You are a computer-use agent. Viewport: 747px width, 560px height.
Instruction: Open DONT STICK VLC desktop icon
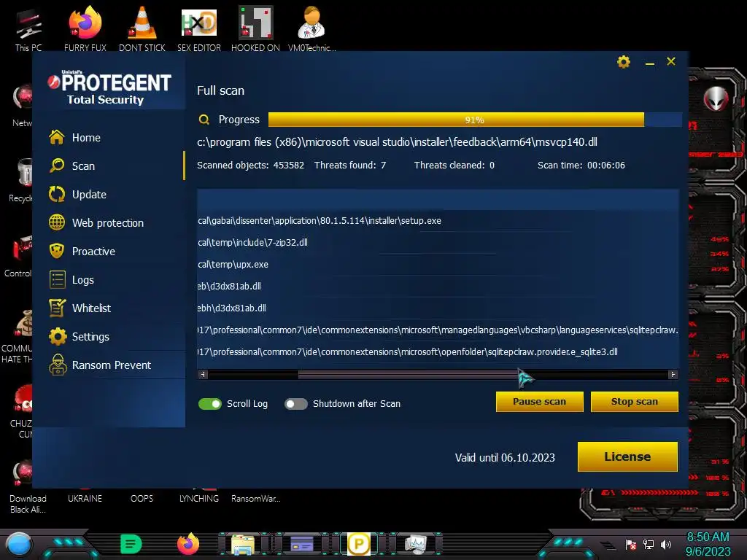142,28
